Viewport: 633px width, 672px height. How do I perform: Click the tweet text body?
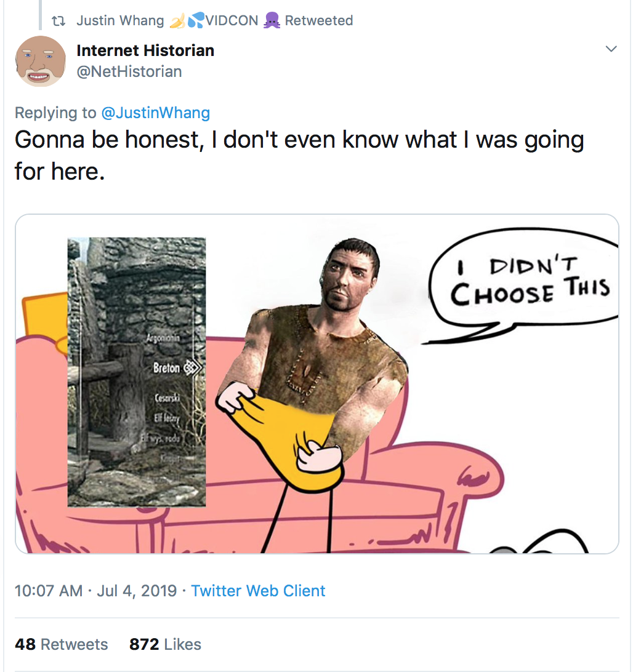click(x=299, y=155)
